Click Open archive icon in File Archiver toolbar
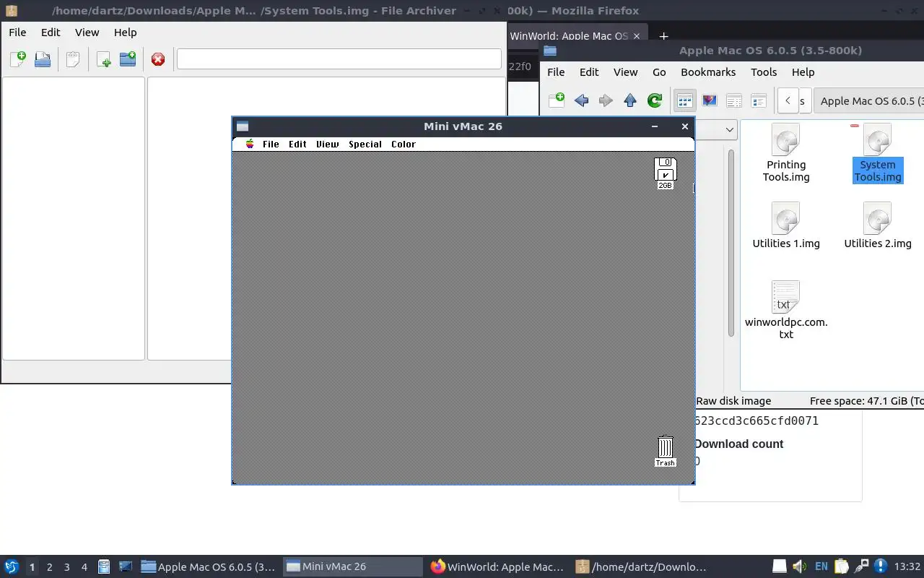 point(43,59)
